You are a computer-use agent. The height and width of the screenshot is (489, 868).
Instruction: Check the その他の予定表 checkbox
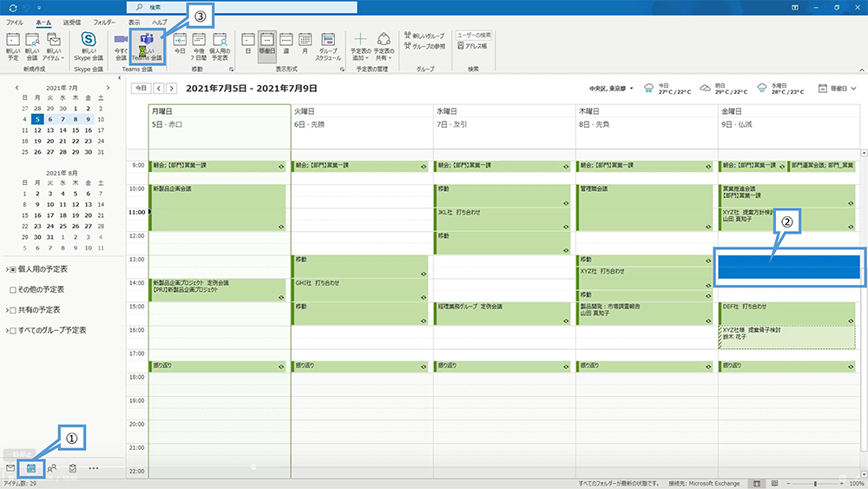click(12, 289)
